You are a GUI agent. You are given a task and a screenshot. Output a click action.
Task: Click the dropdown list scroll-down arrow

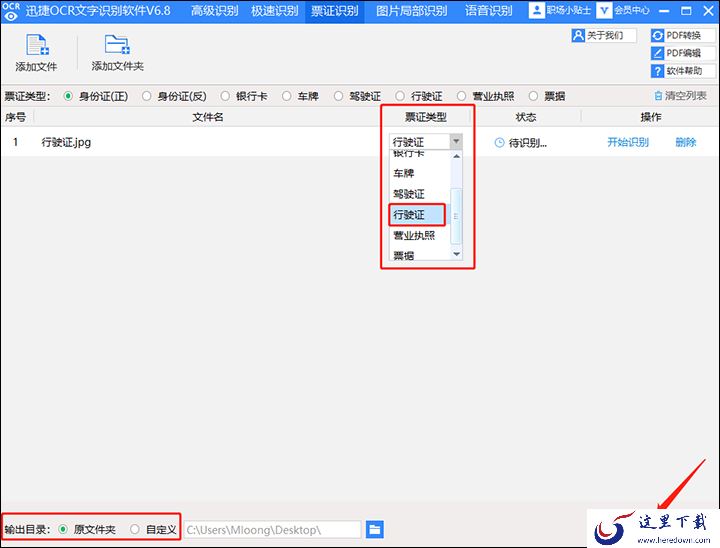pos(456,254)
